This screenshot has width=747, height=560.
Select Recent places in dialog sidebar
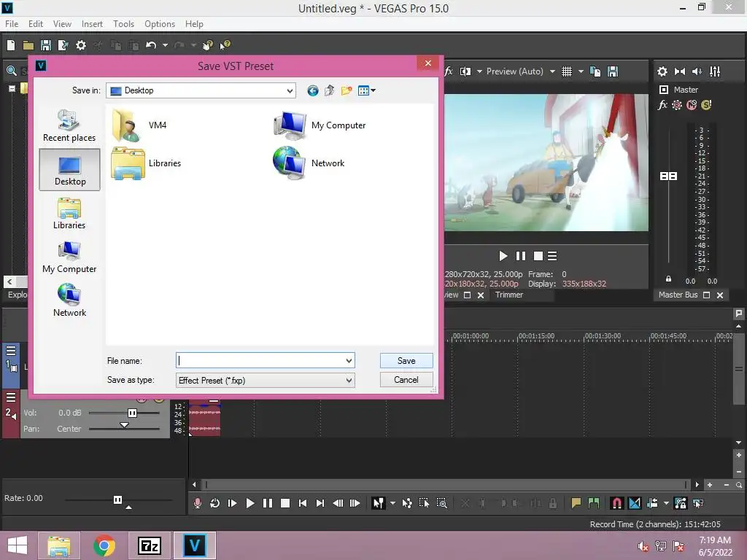click(69, 125)
